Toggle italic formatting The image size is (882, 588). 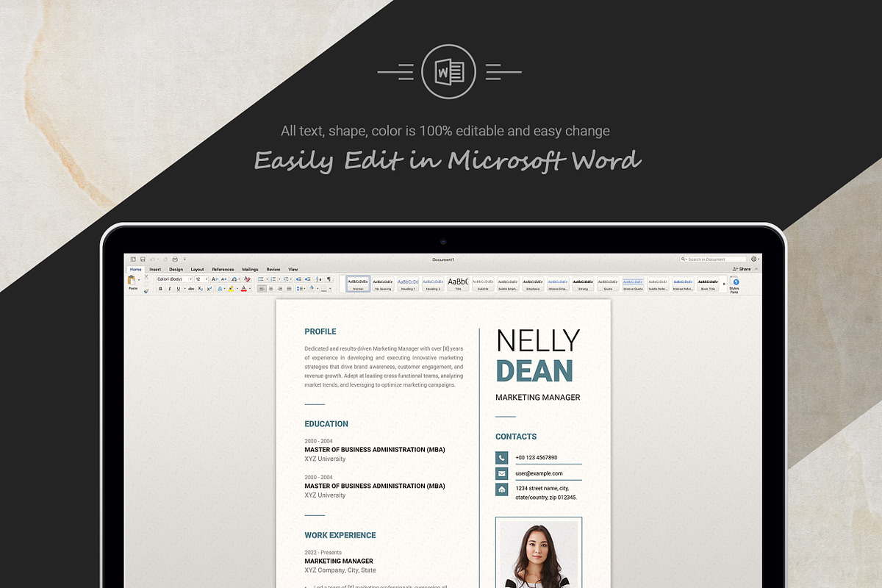(x=169, y=289)
